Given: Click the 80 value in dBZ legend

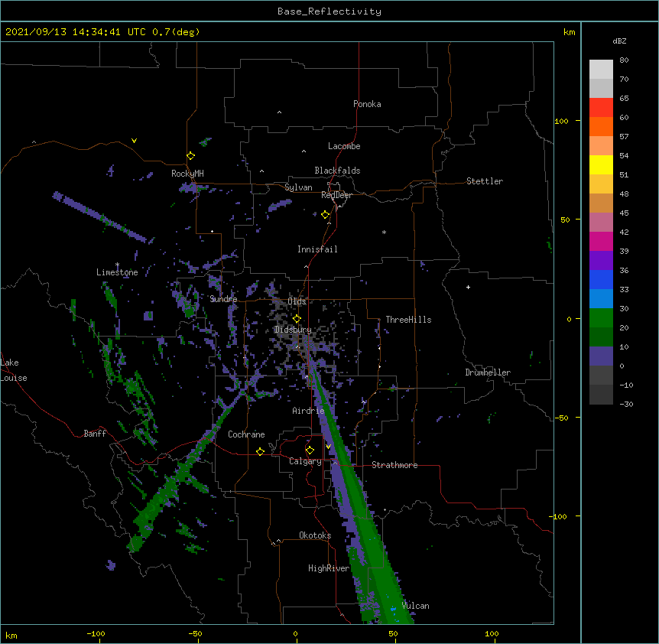Looking at the screenshot, I should point(624,60).
